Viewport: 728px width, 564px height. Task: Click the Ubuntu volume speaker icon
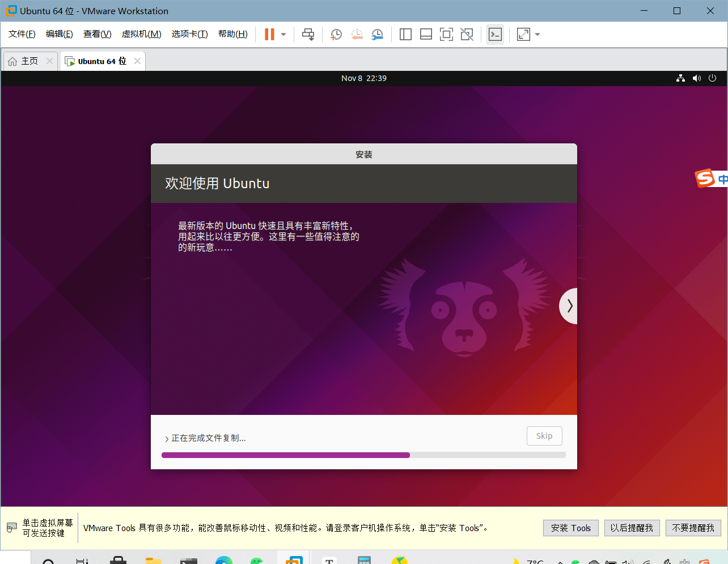696,78
